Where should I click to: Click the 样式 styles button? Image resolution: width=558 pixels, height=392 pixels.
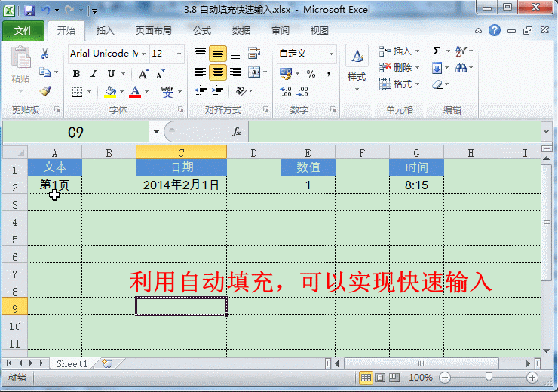tap(357, 68)
